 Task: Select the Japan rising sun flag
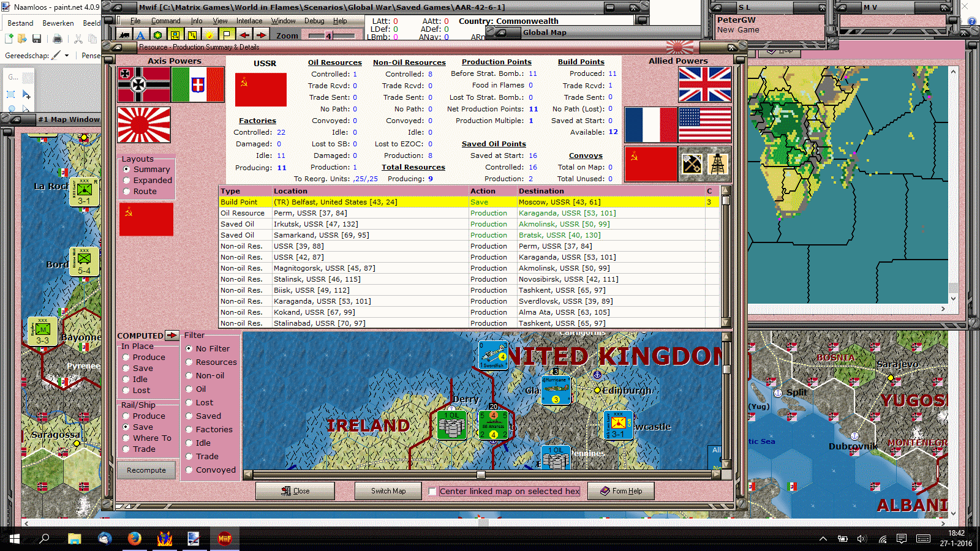144,125
